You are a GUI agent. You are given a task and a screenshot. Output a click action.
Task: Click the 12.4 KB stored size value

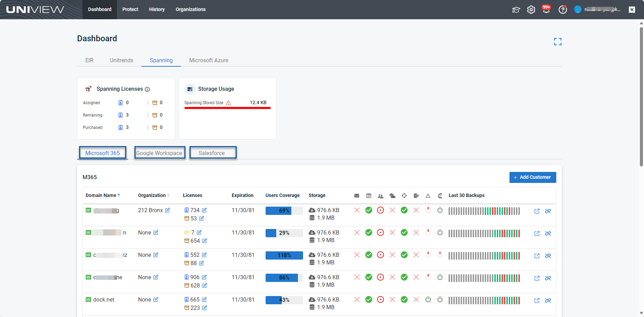coord(258,102)
